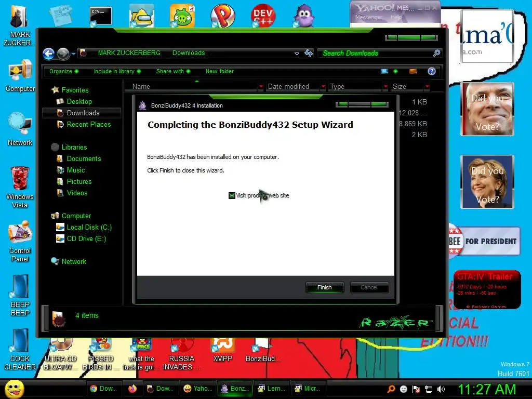Image resolution: width=532 pixels, height=399 pixels.
Task: Click Finish in the BonziBuddy432 setup wizard
Action: (x=325, y=287)
